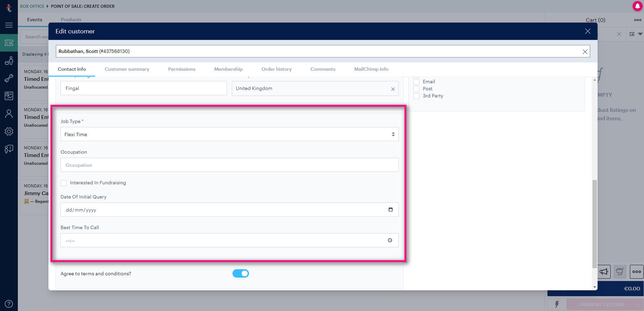Screen dimensions: 644x311
Task: Open the hamburger menu in the sidebar
Action: pos(9,25)
